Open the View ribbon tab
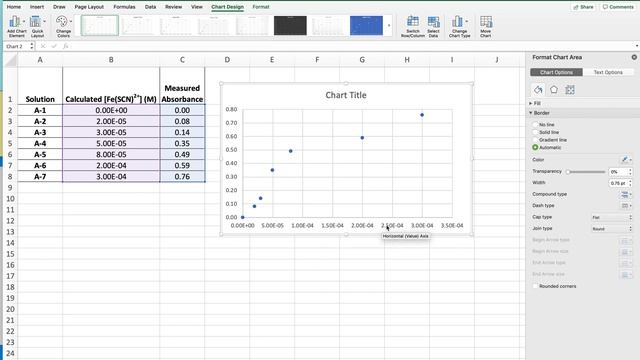 pos(197,7)
